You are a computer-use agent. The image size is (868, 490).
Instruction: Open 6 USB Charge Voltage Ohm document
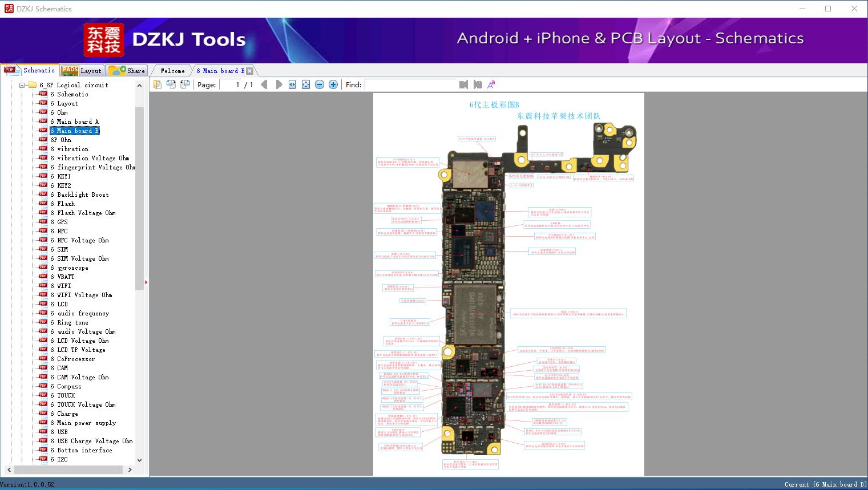point(91,441)
